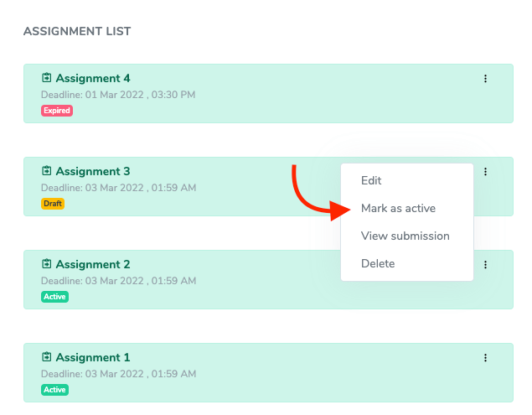Open the three-dot menu for Assignment 4
The width and height of the screenshot is (532, 415).
pos(485,79)
